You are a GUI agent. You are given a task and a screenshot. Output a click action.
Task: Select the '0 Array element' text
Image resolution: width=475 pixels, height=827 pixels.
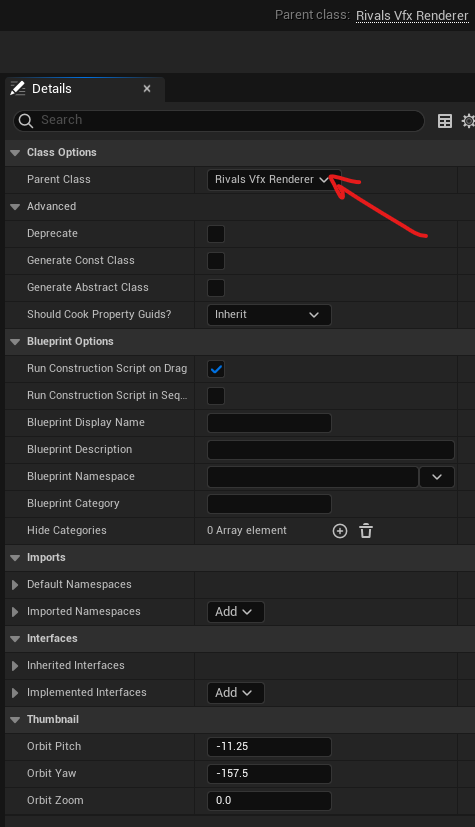247,531
